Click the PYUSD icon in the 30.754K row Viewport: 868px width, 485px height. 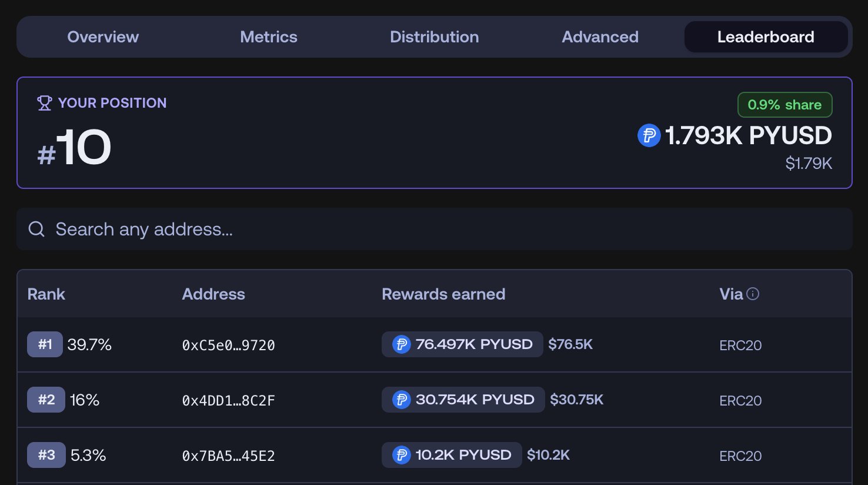[x=401, y=400]
